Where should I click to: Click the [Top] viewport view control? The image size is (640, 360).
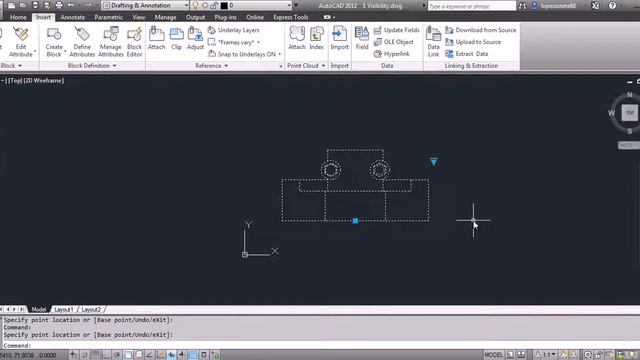point(15,81)
